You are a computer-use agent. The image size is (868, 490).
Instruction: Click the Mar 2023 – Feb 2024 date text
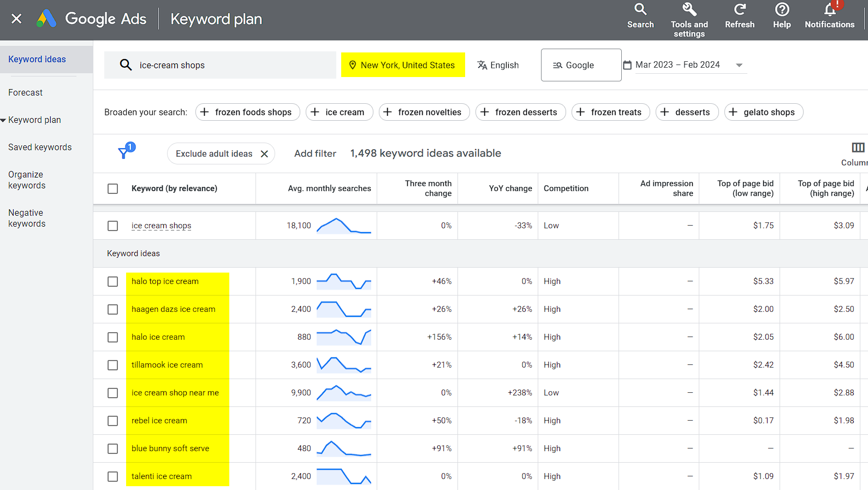pyautogui.click(x=677, y=64)
